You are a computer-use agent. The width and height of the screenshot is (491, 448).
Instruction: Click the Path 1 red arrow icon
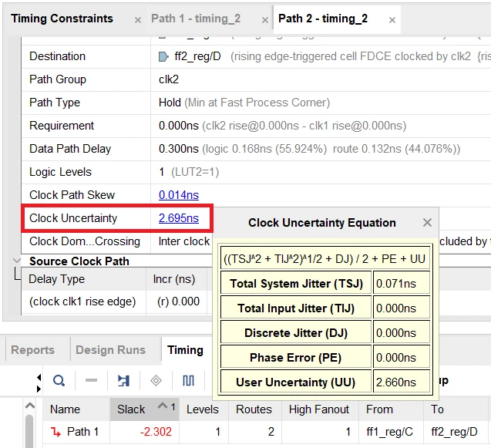[55, 432]
